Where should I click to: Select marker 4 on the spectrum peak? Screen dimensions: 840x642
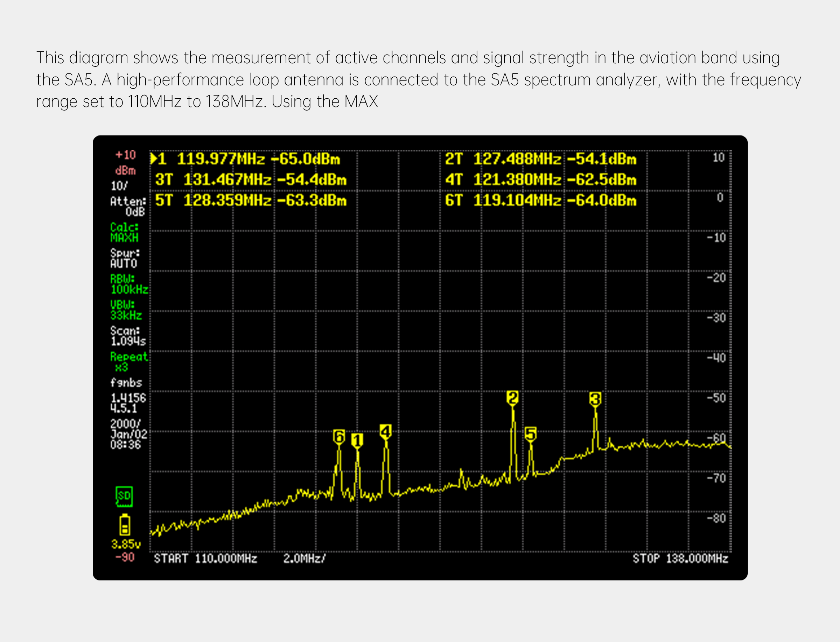point(385,431)
